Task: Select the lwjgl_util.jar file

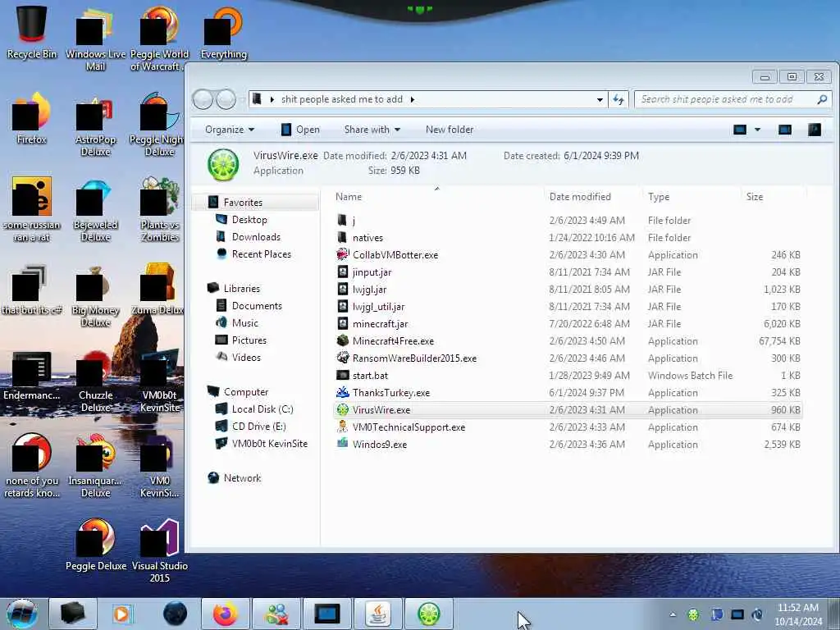Action: [x=567, y=307]
